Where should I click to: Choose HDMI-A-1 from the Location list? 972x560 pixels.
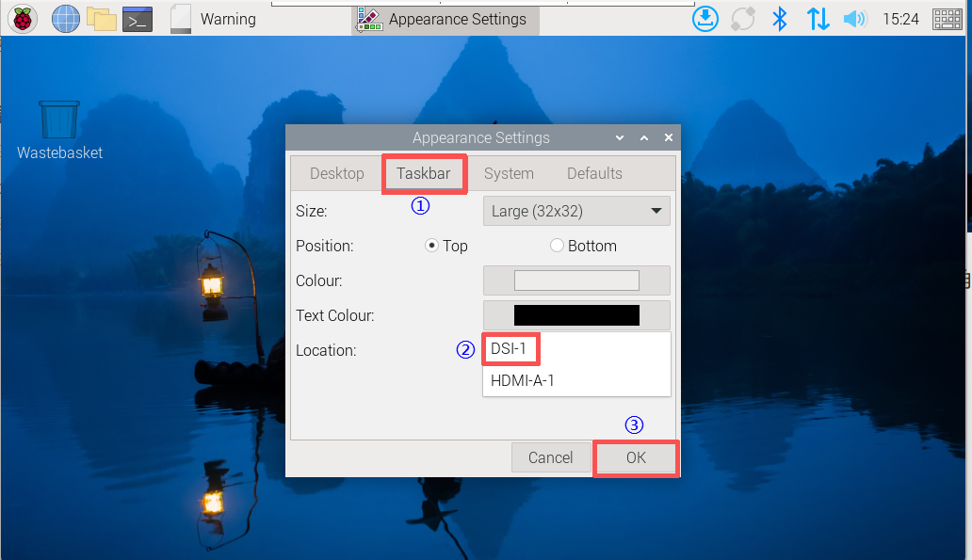pos(523,380)
